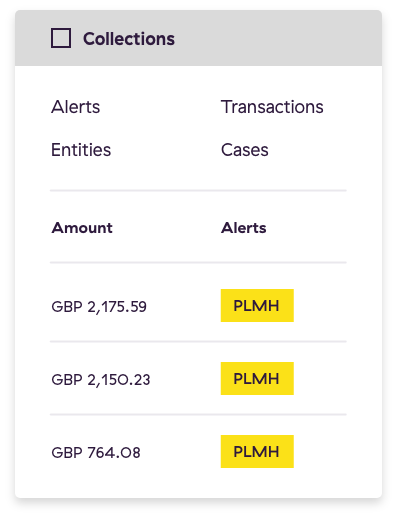
Task: Go to Cases
Action: point(245,150)
